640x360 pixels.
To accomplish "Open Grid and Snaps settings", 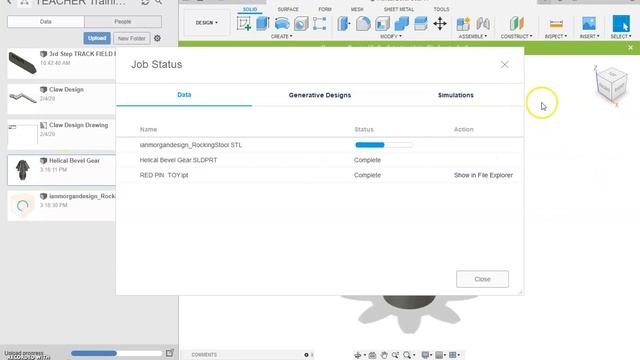I will pos(439,355).
